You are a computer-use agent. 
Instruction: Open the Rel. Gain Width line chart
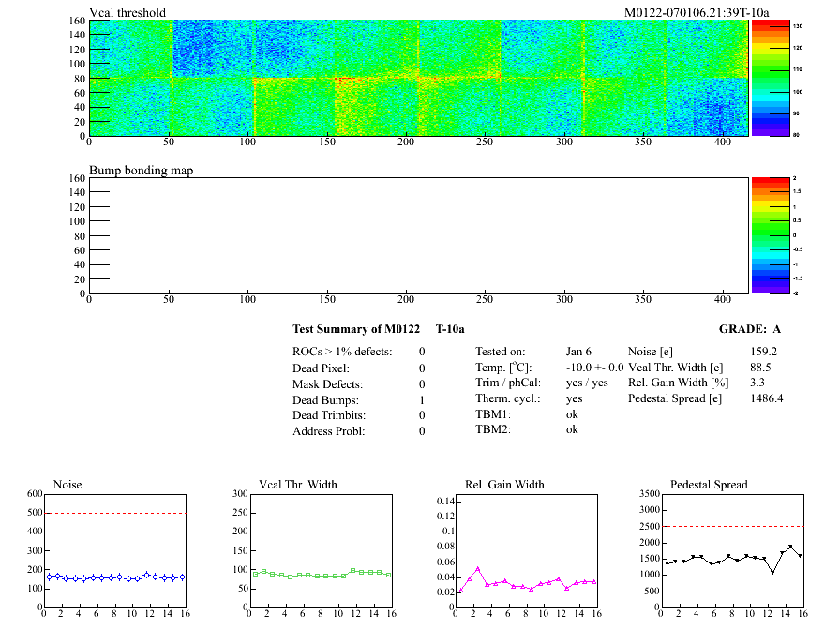(525, 549)
